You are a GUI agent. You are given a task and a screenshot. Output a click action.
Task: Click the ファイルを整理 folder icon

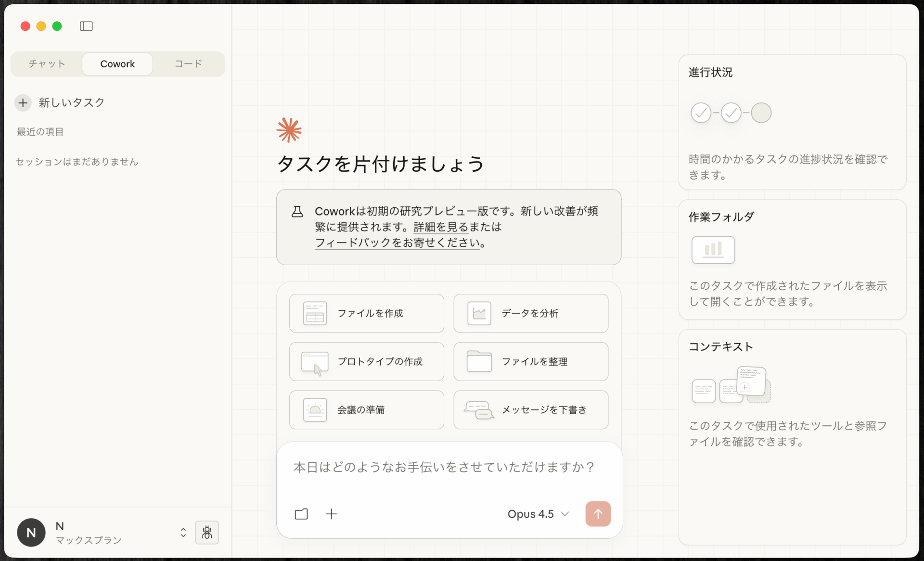click(479, 361)
